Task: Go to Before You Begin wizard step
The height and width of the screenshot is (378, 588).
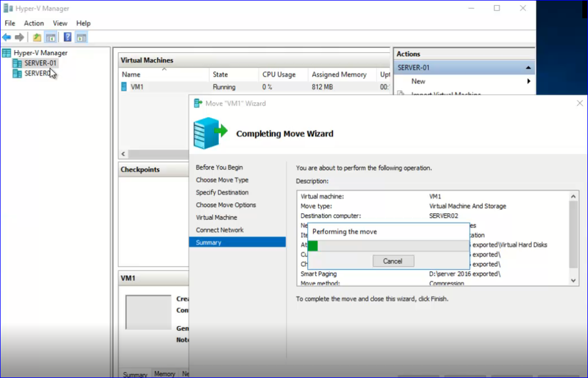Action: click(x=219, y=167)
